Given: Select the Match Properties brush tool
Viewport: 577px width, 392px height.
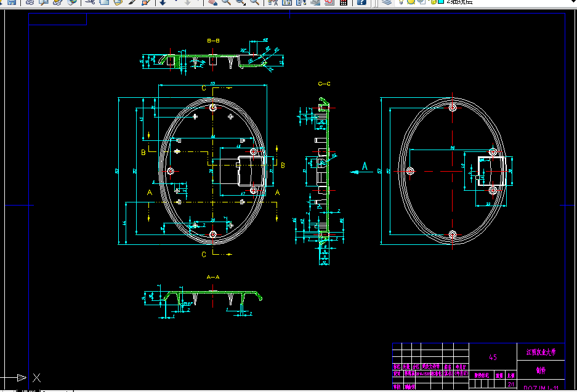Looking at the screenshot, I should tap(132, 2).
